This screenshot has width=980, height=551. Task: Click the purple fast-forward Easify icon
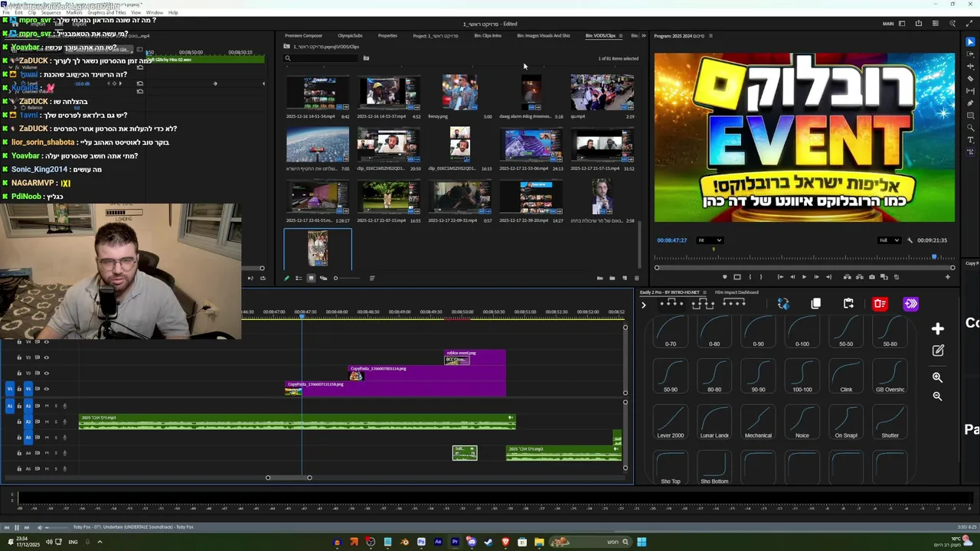click(x=910, y=304)
